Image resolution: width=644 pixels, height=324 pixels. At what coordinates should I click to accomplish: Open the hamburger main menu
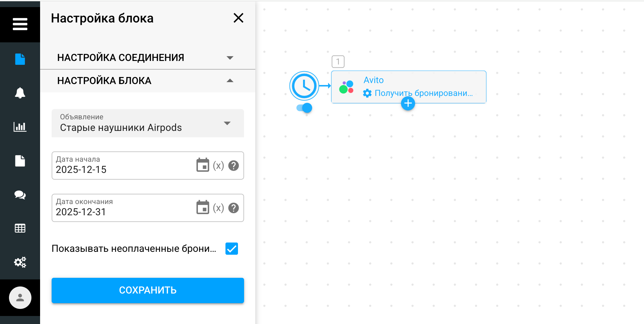(x=20, y=24)
